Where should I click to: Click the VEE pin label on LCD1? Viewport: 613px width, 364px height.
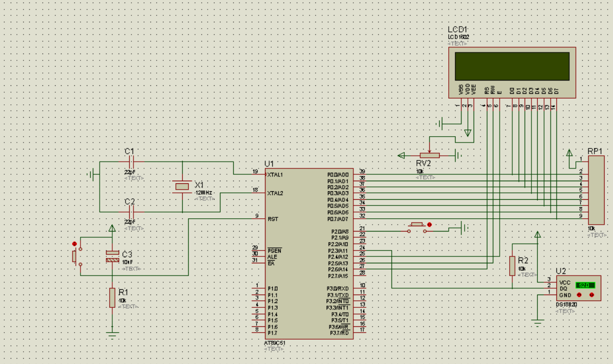(x=474, y=89)
